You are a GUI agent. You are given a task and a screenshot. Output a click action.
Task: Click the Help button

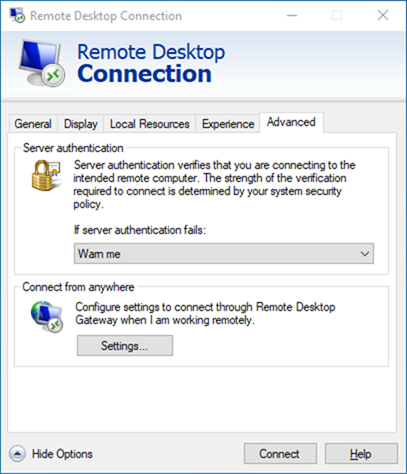point(361,454)
